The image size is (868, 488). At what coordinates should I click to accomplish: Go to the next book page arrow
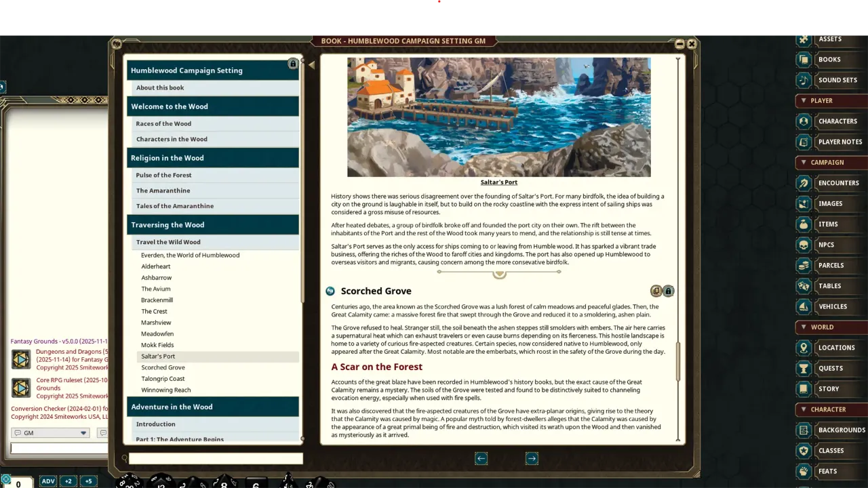coord(532,458)
